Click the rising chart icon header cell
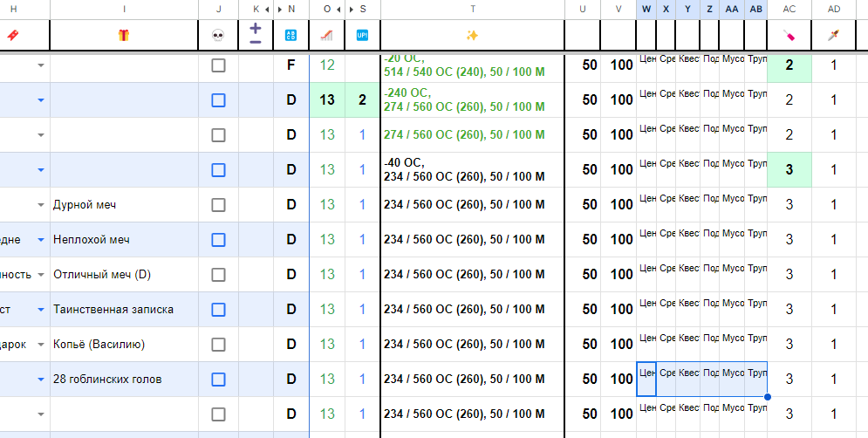Viewport: 868px width, 438px height. (326, 36)
